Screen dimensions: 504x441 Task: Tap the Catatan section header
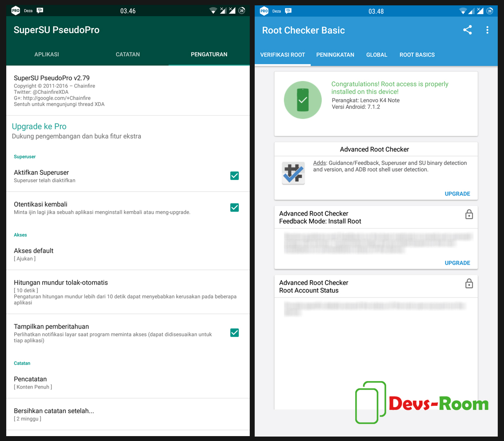22,363
